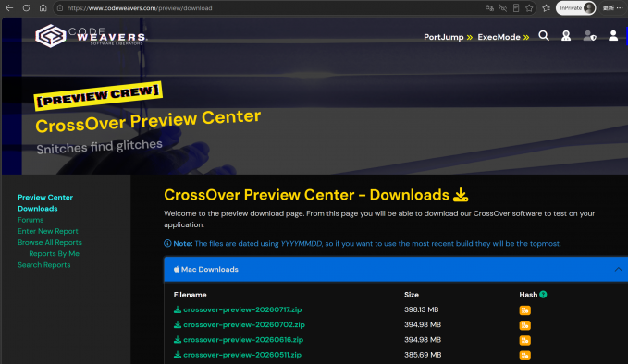Show hash for crossover-preview-20260702.zip
This screenshot has height=364, width=628.
click(524, 325)
